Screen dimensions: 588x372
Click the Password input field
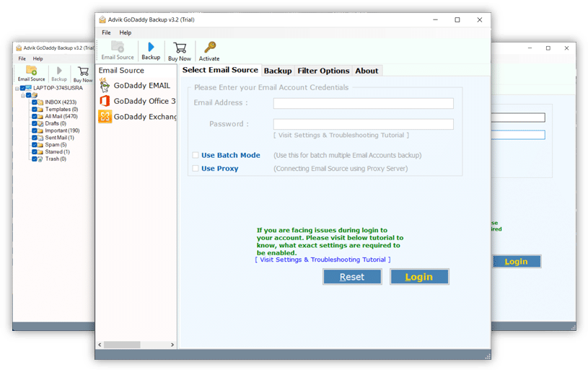click(364, 125)
